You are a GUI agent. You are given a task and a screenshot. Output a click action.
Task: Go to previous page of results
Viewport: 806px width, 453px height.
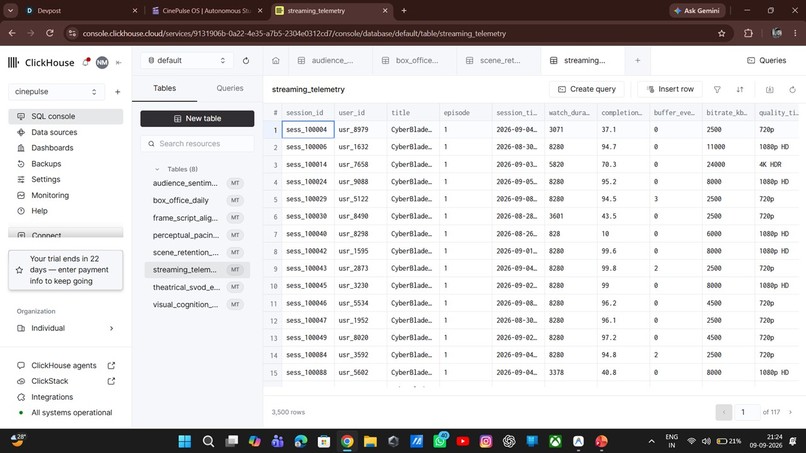pos(724,412)
